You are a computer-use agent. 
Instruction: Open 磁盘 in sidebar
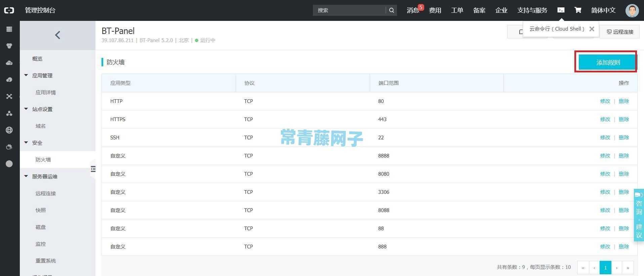(x=41, y=227)
